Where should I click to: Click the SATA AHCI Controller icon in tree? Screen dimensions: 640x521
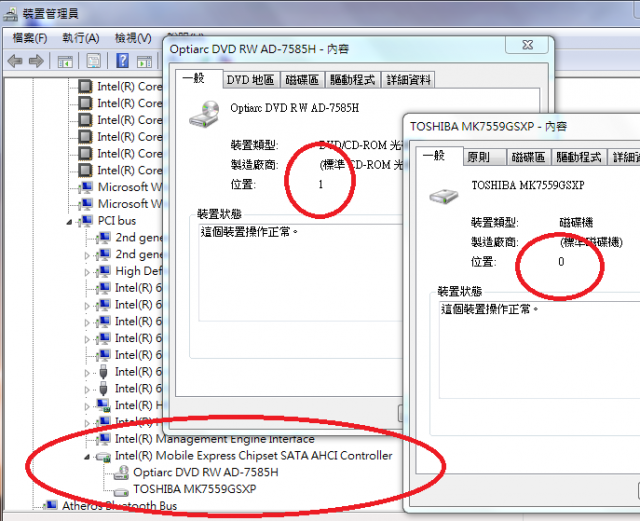(x=103, y=456)
